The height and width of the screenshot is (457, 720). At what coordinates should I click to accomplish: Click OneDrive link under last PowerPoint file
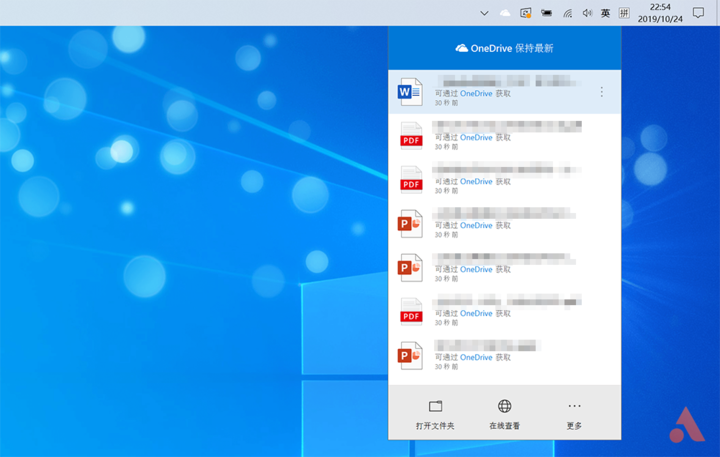476,357
